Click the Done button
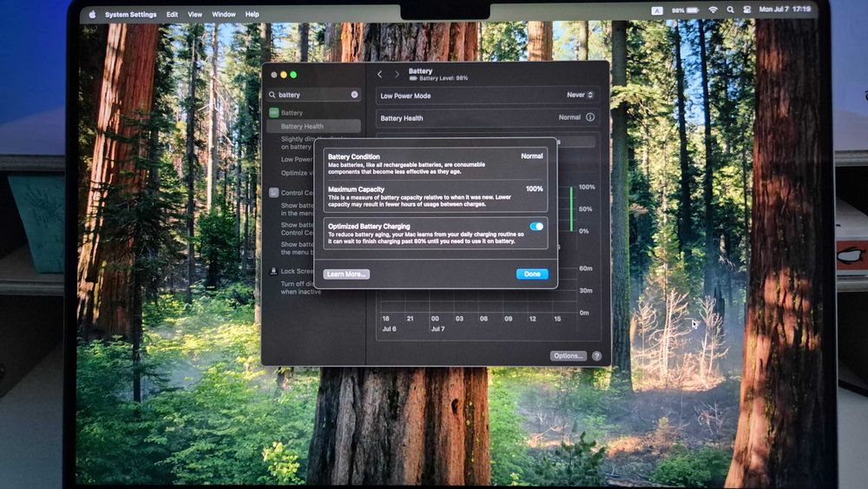 tap(532, 274)
